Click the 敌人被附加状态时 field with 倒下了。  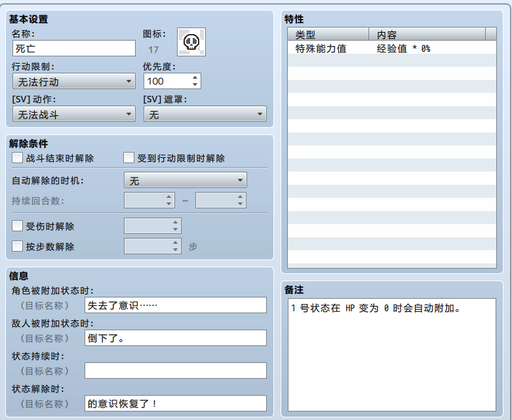coord(176,337)
